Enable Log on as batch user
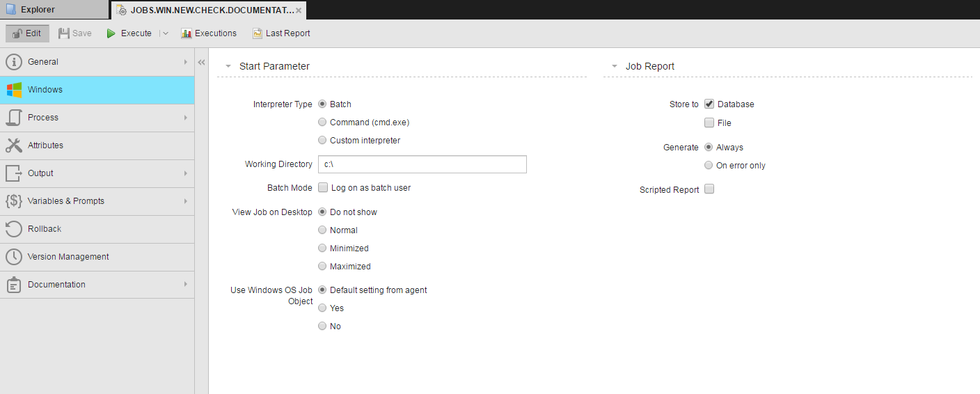Screen dimensions: 980x394 pyautogui.click(x=323, y=187)
